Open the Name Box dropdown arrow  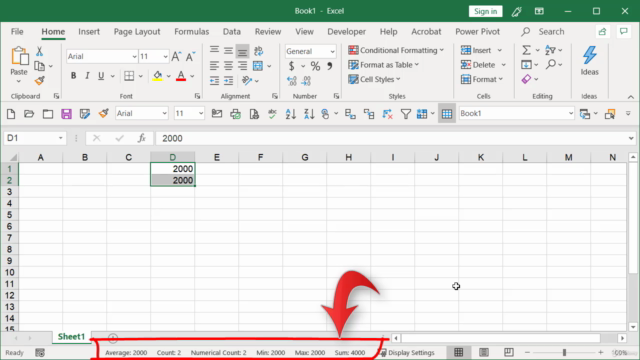click(60, 138)
